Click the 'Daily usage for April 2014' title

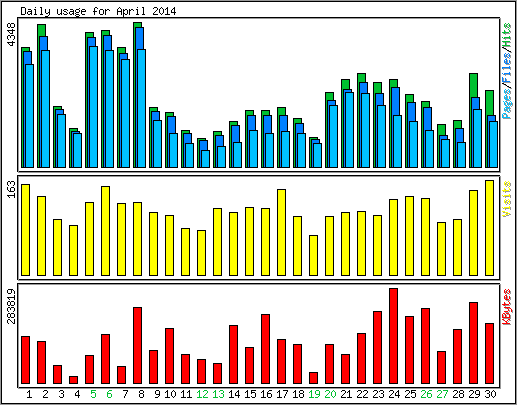coord(98,11)
